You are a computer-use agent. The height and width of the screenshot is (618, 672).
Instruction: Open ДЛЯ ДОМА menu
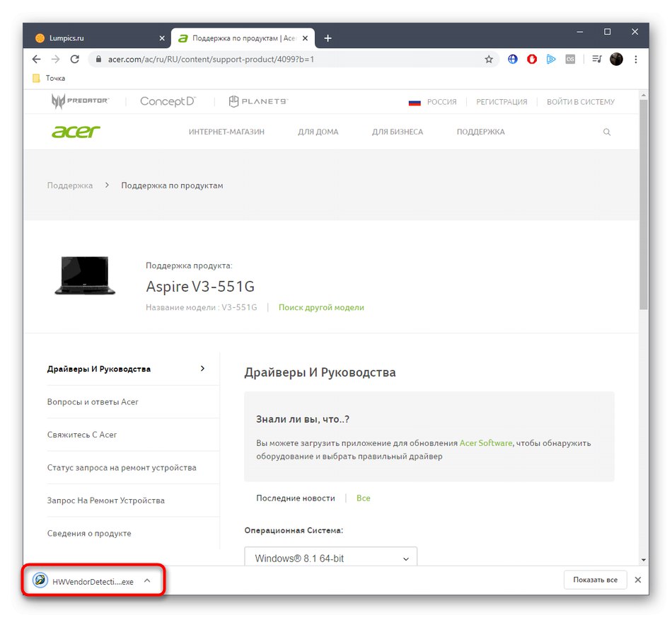click(x=318, y=132)
